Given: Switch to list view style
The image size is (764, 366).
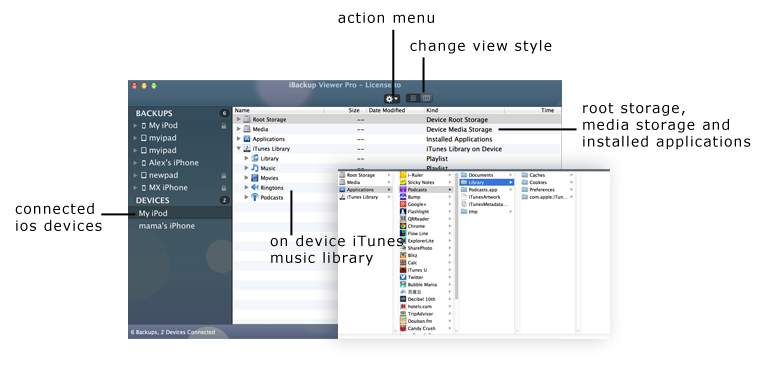Looking at the screenshot, I should tap(414, 98).
